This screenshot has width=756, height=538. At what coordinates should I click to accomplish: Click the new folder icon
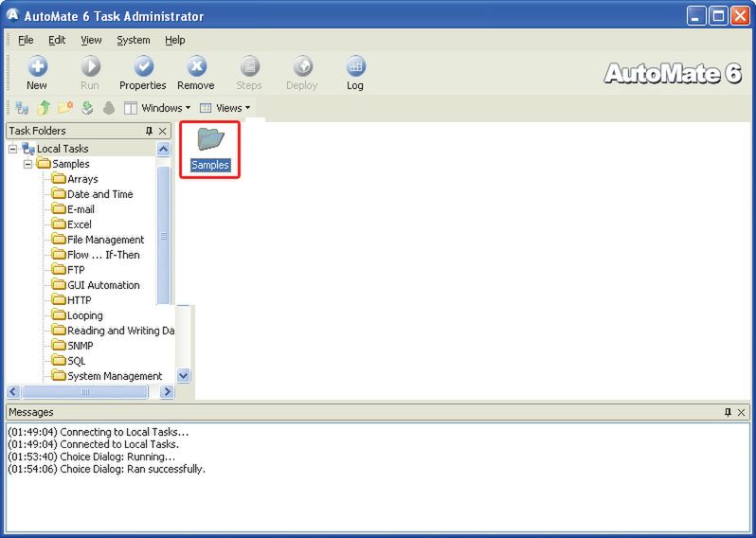point(65,108)
